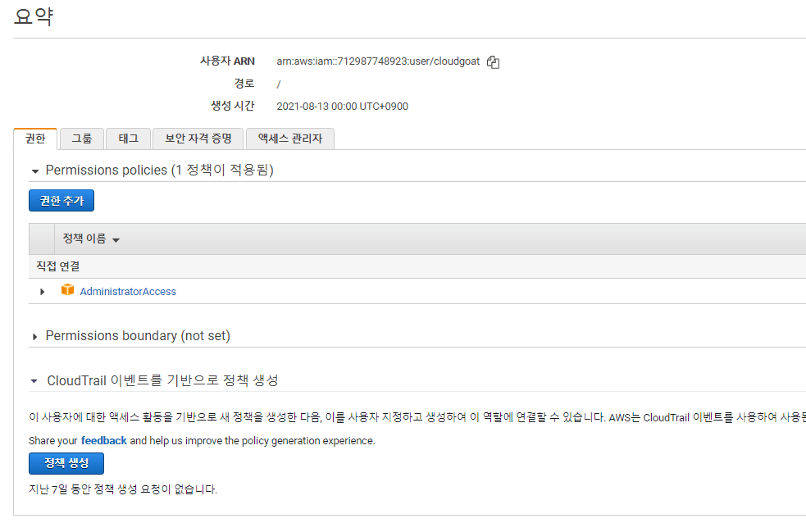Click the 정책 이름 column header text
806x532 pixels.
(84, 239)
